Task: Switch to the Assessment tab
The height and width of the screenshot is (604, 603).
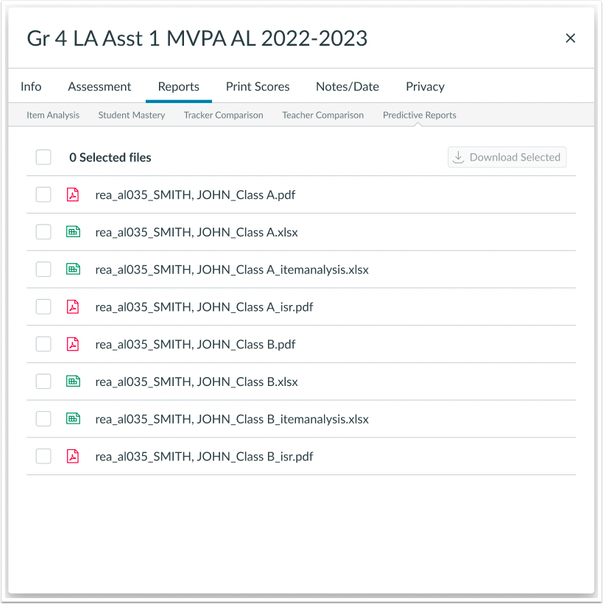Action: click(99, 87)
